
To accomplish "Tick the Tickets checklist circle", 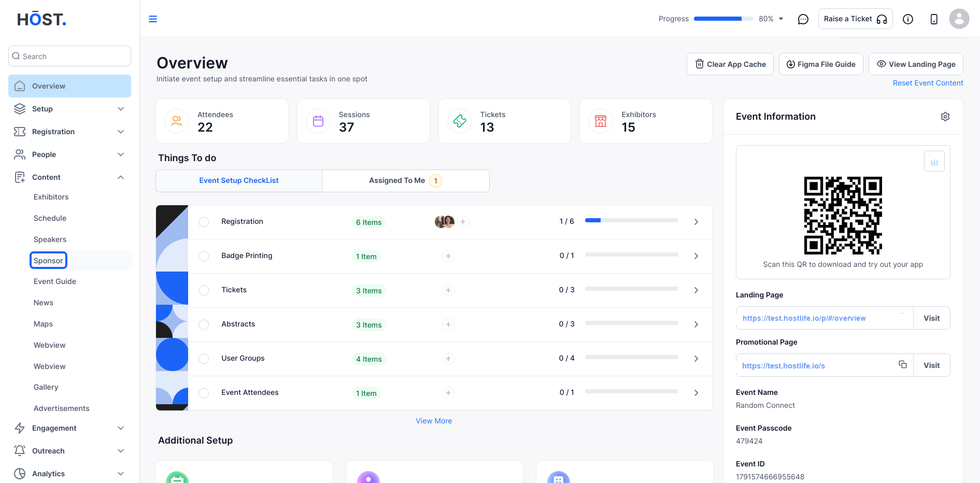I will click(204, 290).
